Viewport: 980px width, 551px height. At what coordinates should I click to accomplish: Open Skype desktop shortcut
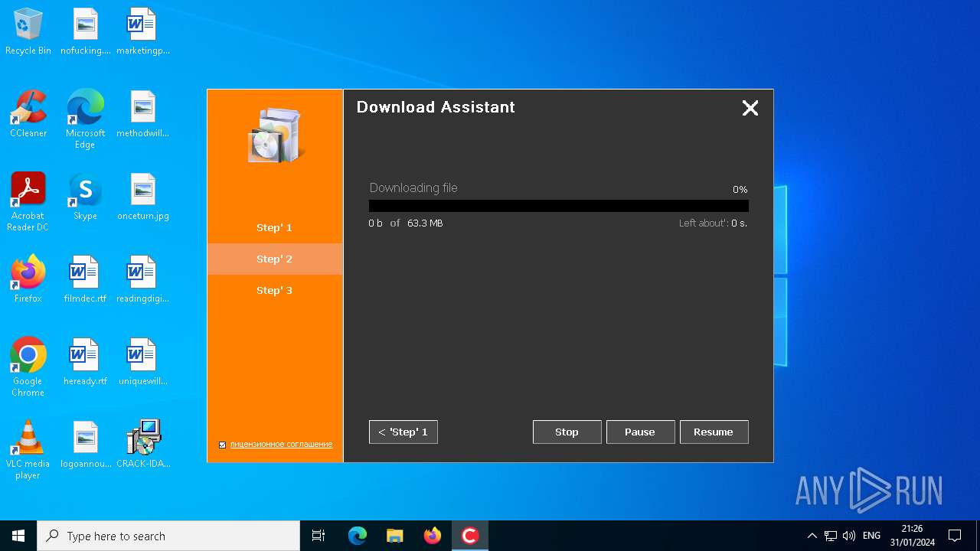coord(86,197)
